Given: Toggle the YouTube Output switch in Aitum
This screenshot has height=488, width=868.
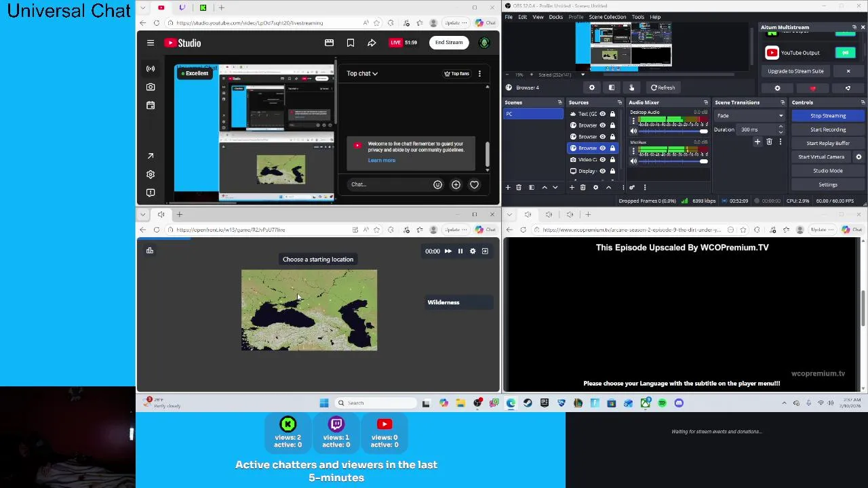Looking at the screenshot, I should coord(845,53).
